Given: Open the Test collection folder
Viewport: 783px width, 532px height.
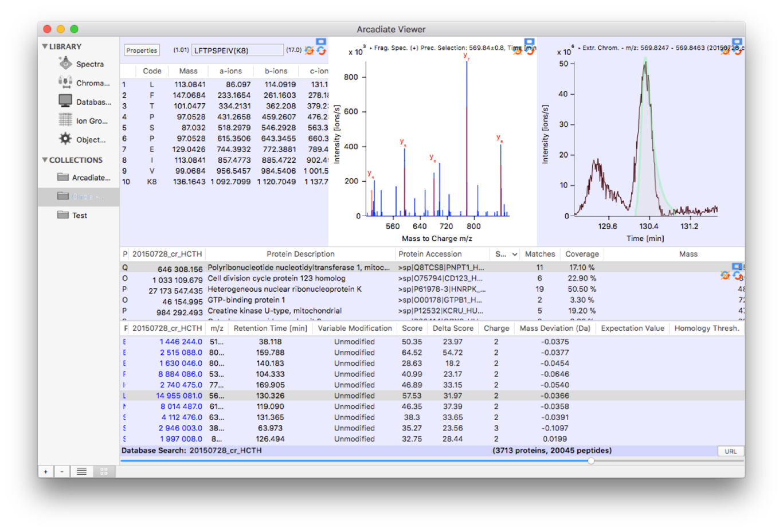Looking at the screenshot, I should click(79, 216).
